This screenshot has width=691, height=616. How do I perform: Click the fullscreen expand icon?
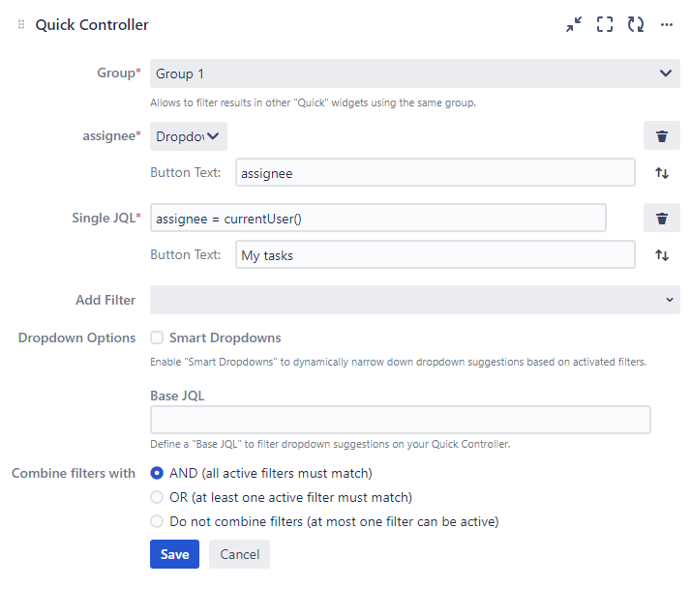click(x=605, y=25)
